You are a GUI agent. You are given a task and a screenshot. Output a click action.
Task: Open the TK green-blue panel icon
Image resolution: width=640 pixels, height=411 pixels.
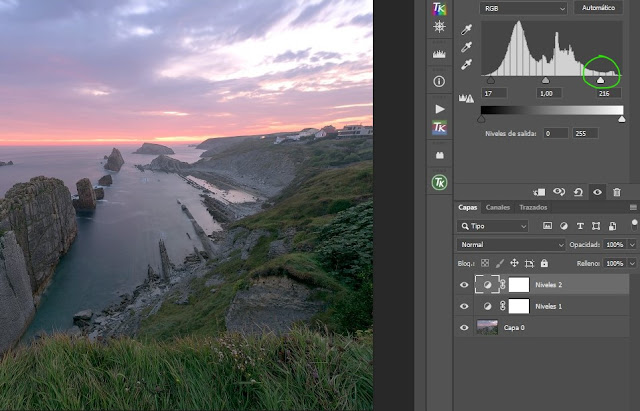(439, 128)
